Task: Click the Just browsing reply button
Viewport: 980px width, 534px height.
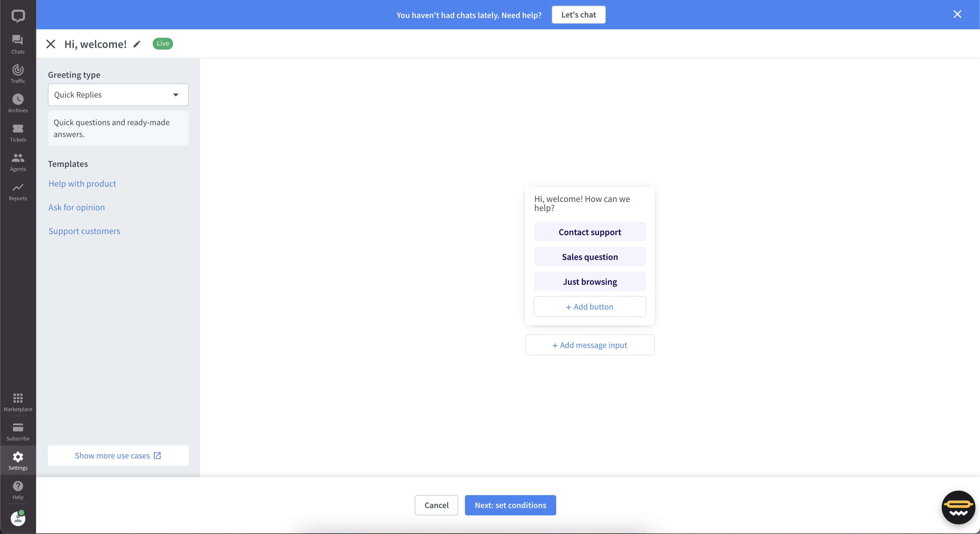Action: (590, 282)
